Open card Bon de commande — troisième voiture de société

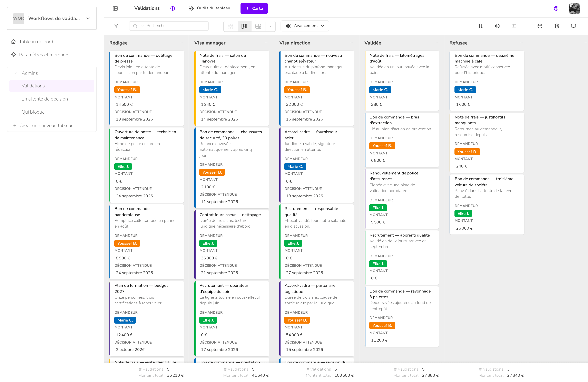[x=487, y=204]
